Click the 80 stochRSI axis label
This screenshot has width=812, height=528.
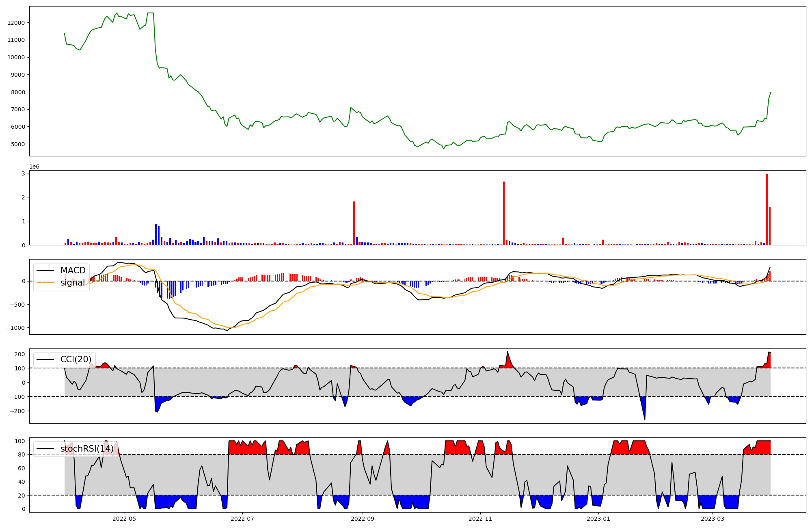click(22, 455)
